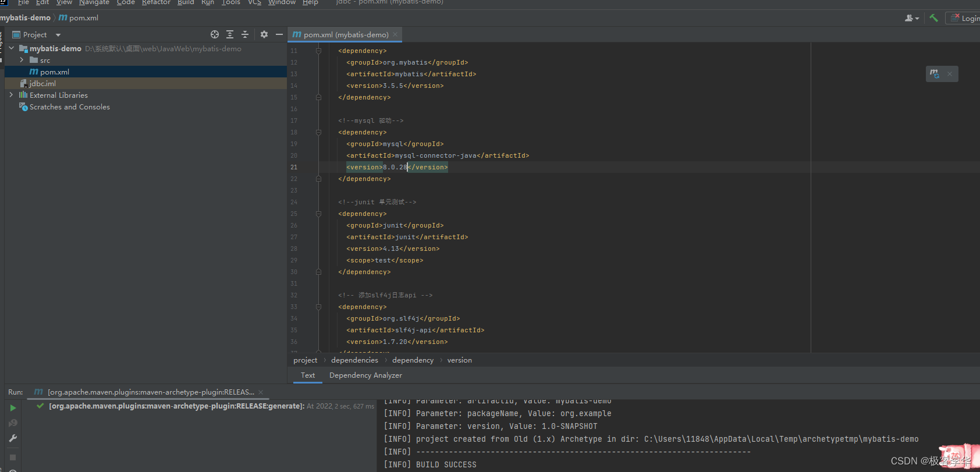Toggle fold on junit dependency block

tap(318, 214)
